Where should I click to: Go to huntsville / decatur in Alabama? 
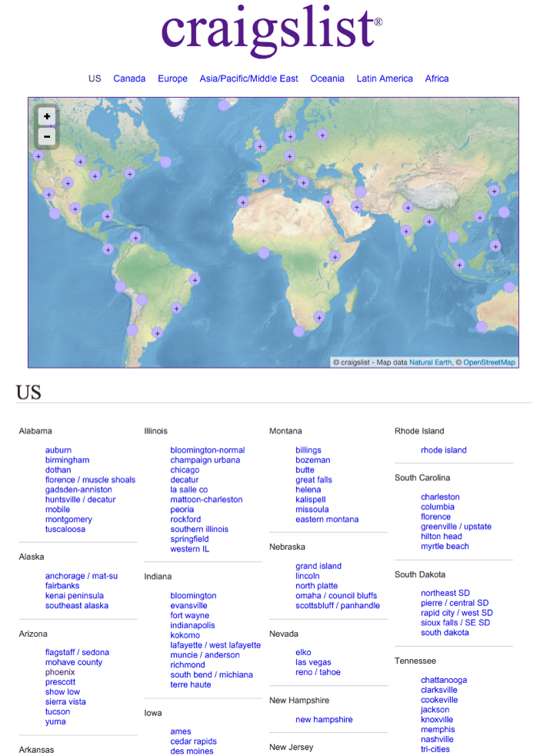(81, 500)
